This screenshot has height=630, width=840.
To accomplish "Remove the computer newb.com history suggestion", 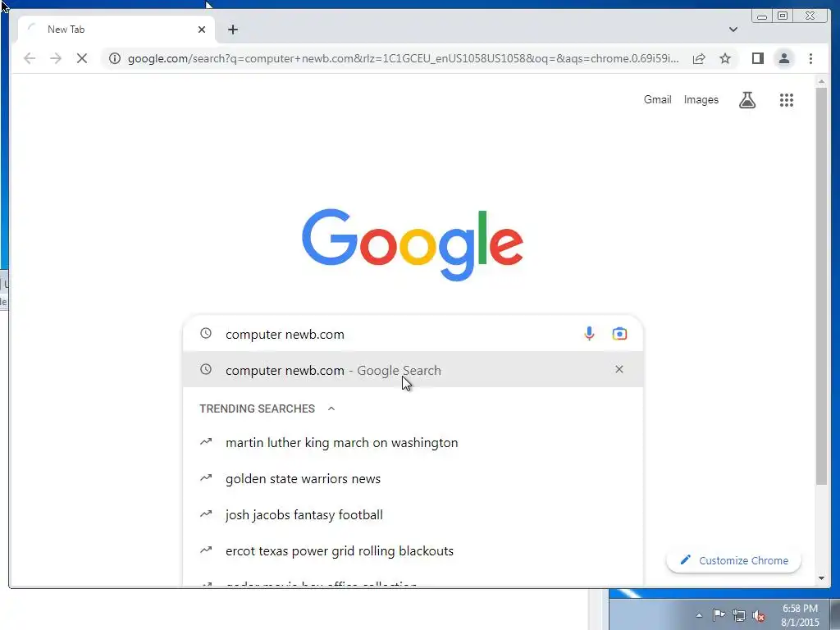I will pos(619,369).
